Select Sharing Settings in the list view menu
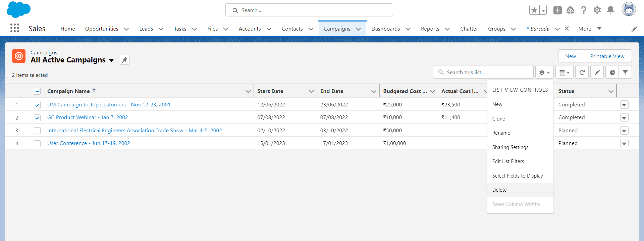644x241 pixels. 510,147
